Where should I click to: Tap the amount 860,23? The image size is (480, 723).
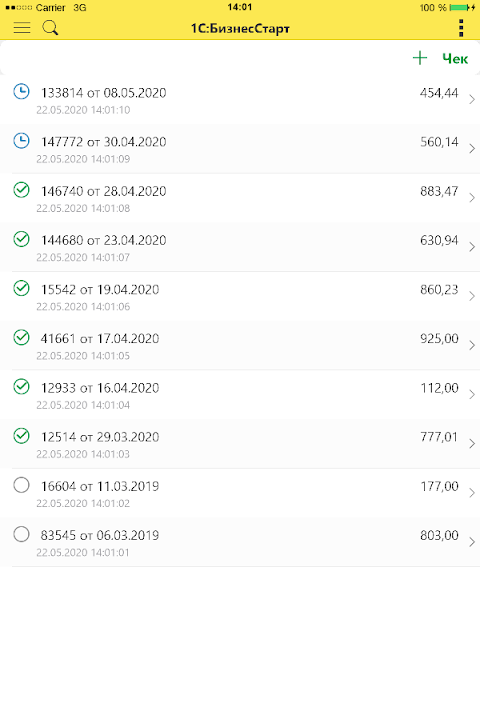click(439, 290)
